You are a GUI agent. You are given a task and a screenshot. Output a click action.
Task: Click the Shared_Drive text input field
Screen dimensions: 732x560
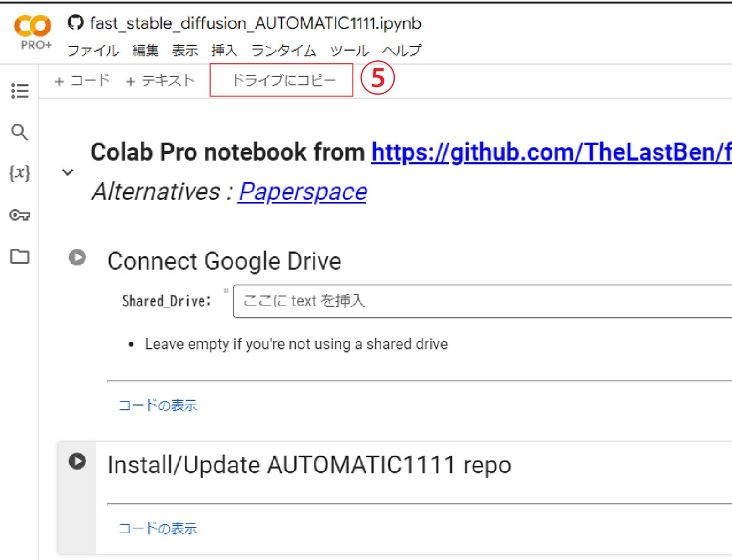point(483,301)
